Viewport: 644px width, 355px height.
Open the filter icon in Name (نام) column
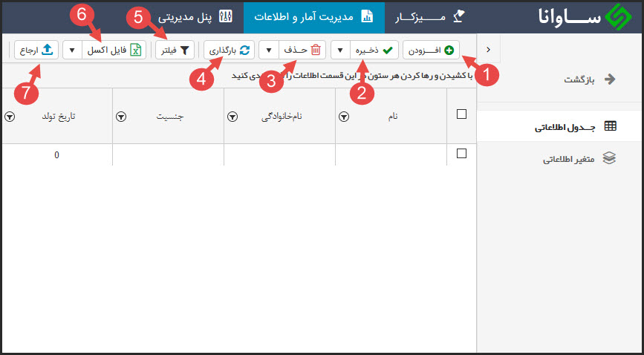[344, 117]
